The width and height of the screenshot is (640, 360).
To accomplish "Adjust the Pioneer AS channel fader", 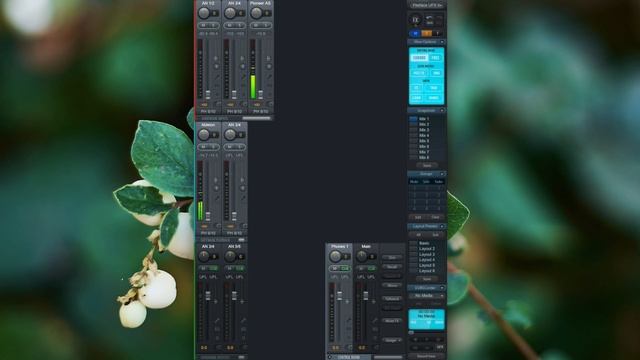I will click(x=260, y=94).
